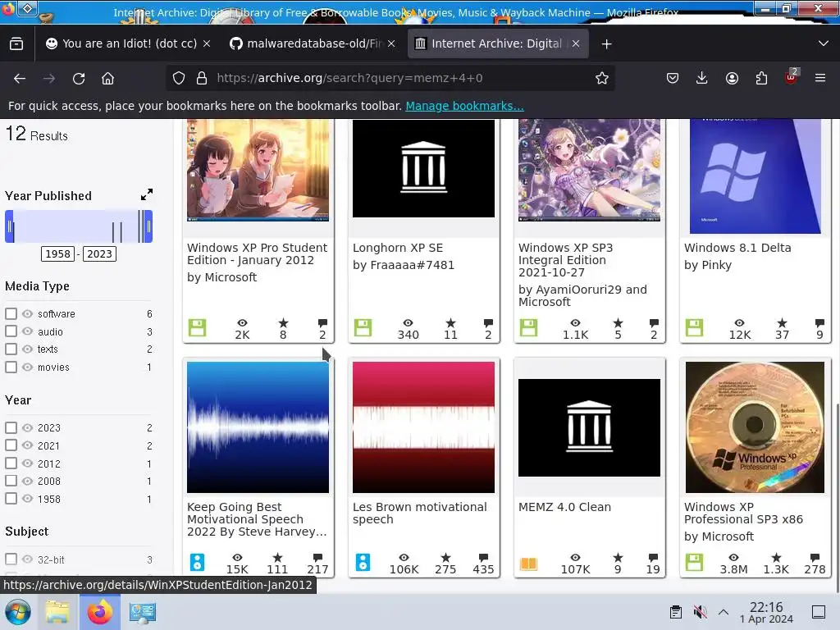The height and width of the screenshot is (630, 840).
Task: Open Les Brown motivational speech title
Action: pyautogui.click(x=420, y=513)
